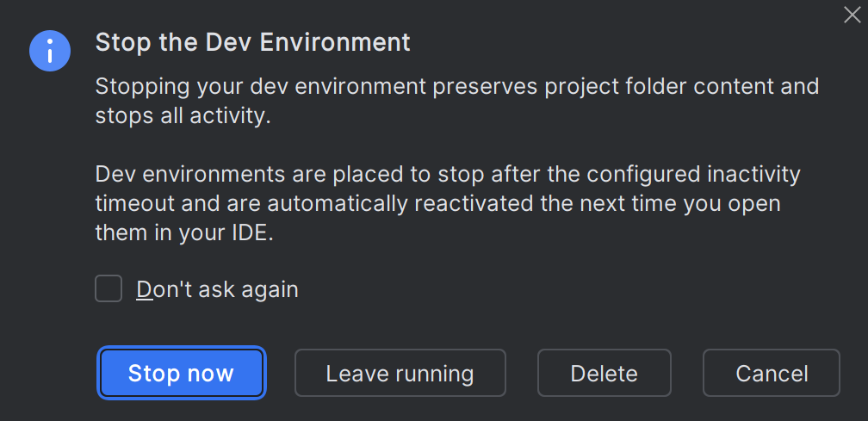Click the dialog heading text
The width and height of the screenshot is (868, 421).
pos(252,42)
